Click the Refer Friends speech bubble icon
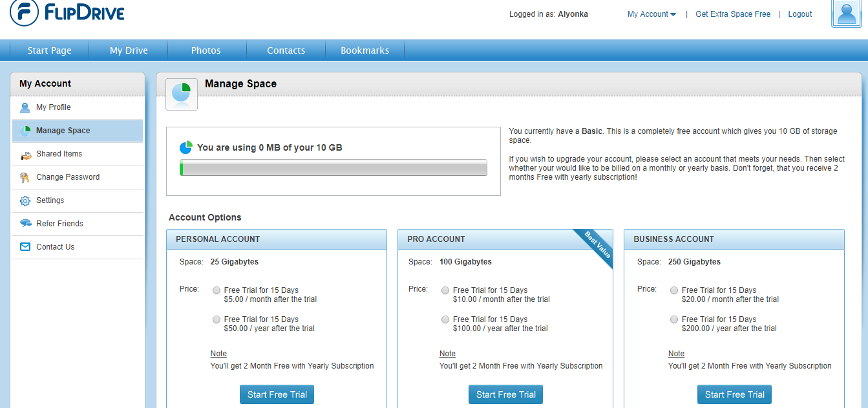 click(x=25, y=224)
